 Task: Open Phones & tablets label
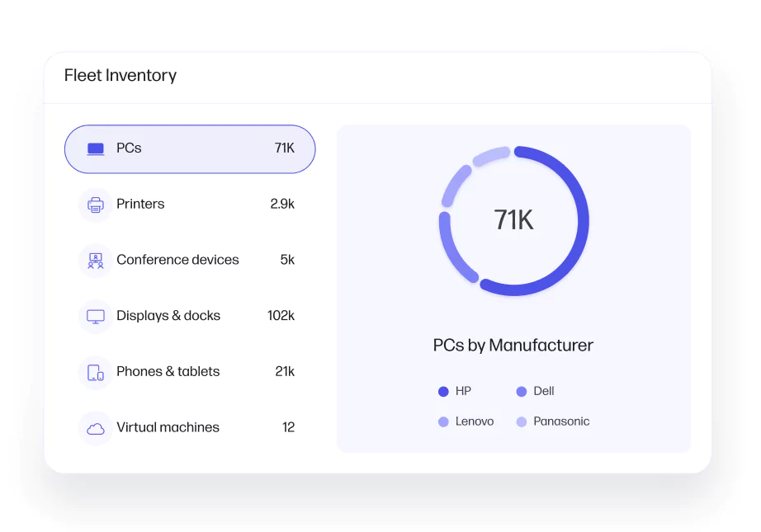point(168,372)
